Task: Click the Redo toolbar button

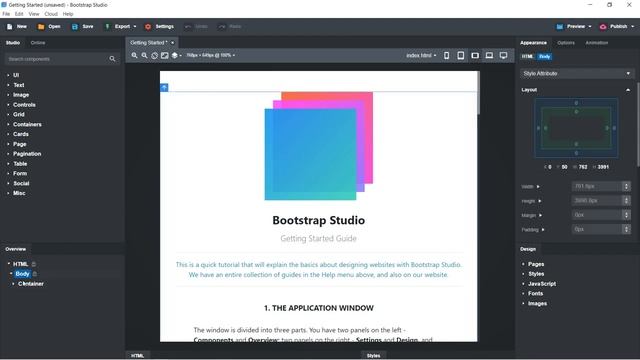Action: pyautogui.click(x=229, y=27)
